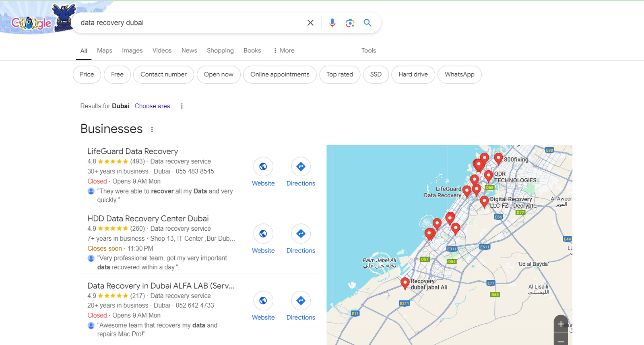Apply the Online appointments filter chip
This screenshot has height=345, width=644.
(x=280, y=74)
